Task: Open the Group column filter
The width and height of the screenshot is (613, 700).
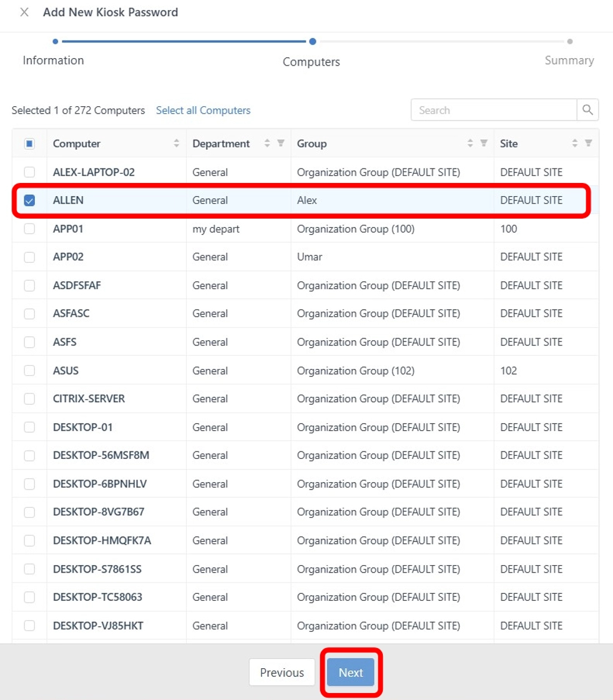Action: [x=484, y=143]
